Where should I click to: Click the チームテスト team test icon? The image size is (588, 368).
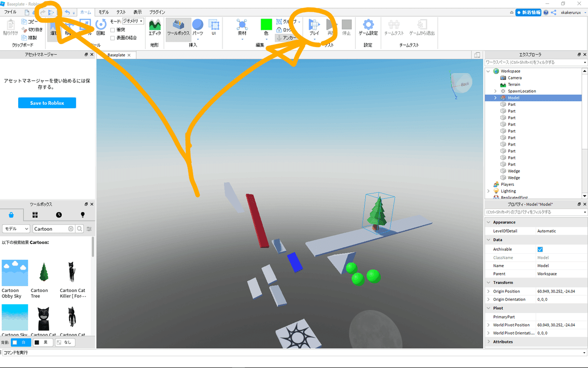pos(394,27)
